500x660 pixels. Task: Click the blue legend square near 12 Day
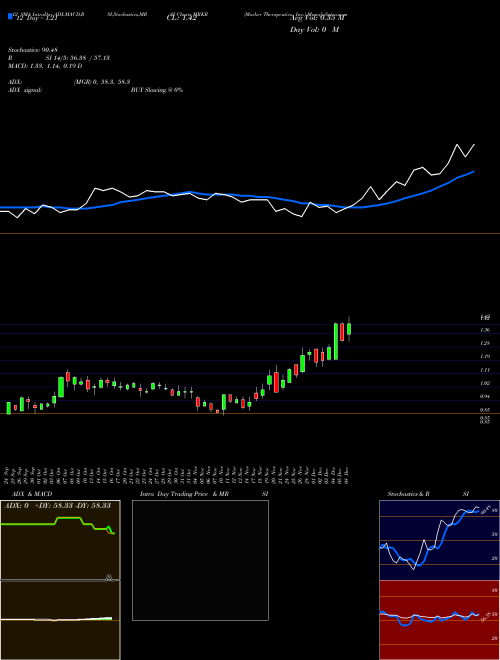click(x=11, y=17)
